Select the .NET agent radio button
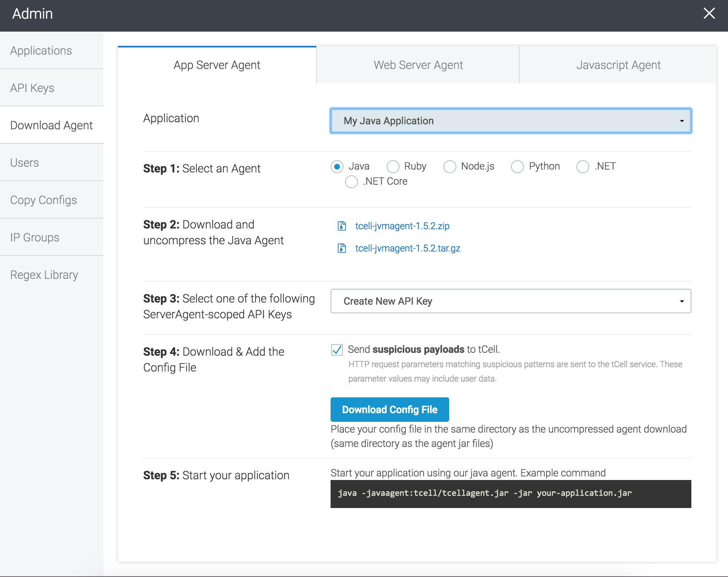This screenshot has width=728, height=577. (x=582, y=167)
